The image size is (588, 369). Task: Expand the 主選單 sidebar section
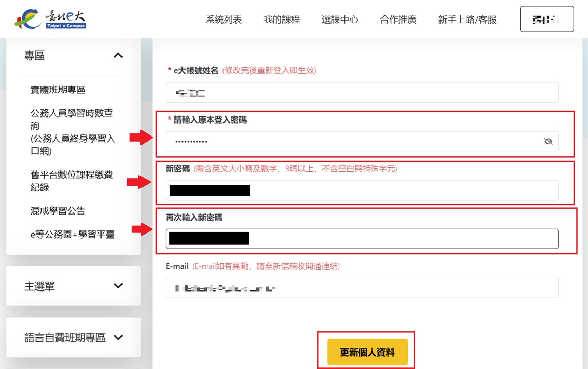point(118,286)
